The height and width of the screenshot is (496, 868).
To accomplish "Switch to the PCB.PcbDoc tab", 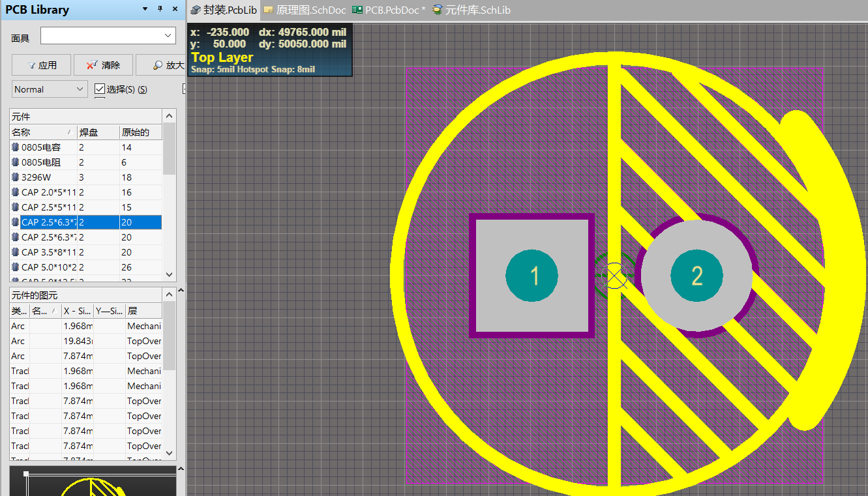I will [389, 10].
